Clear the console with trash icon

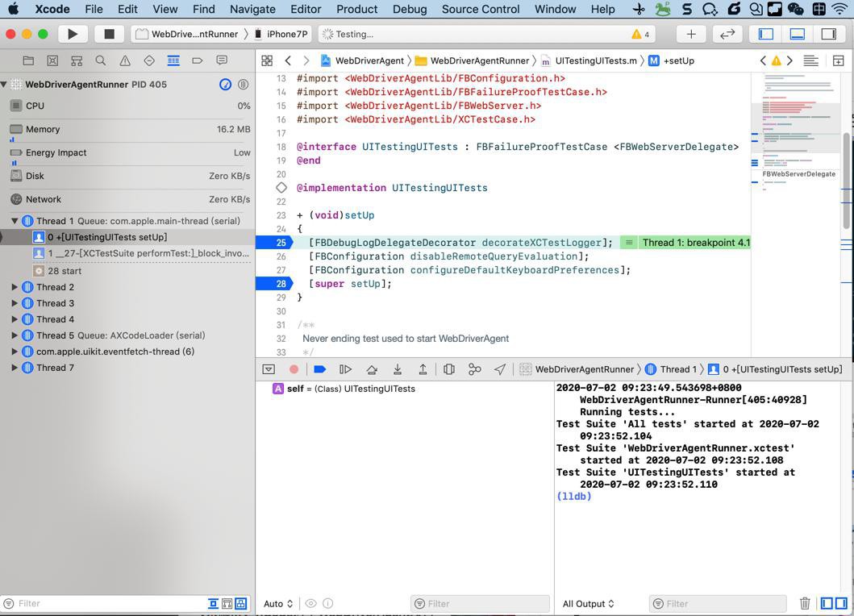(x=805, y=603)
